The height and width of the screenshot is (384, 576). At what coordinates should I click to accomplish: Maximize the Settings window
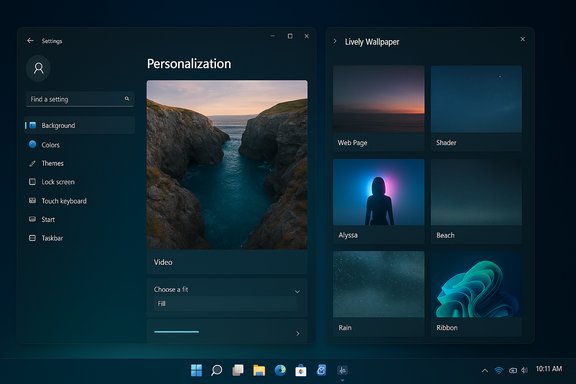(290, 36)
